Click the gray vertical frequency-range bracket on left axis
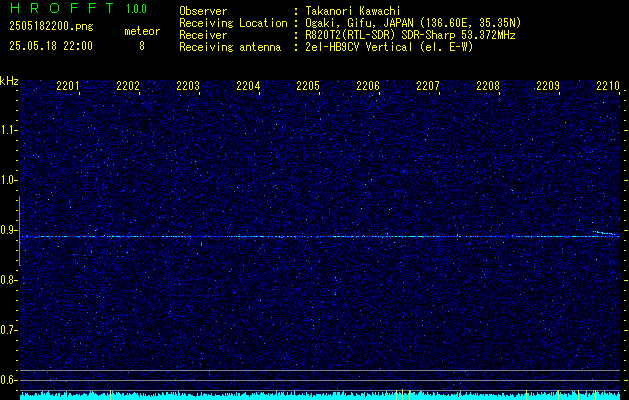The height and width of the screenshot is (400, 629). (20, 231)
